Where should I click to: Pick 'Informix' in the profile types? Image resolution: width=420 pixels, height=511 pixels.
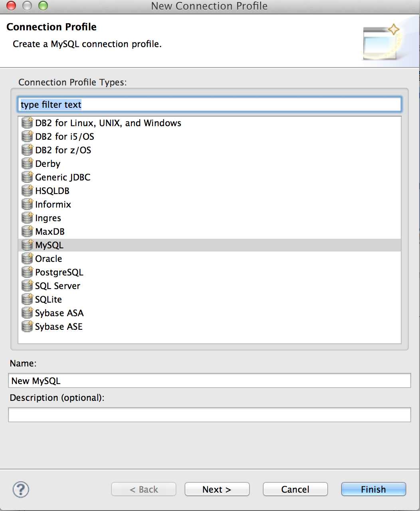[53, 204]
